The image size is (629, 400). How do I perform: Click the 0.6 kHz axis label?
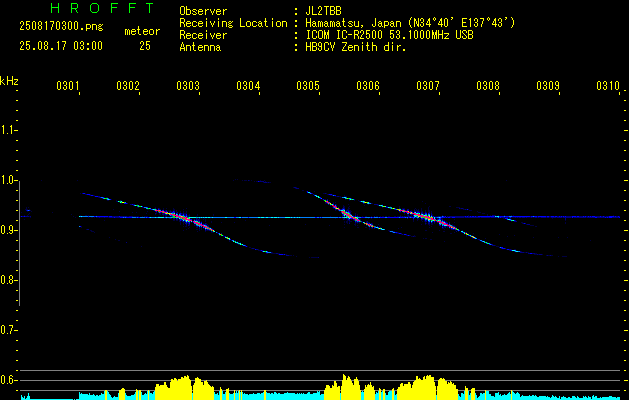(8, 380)
